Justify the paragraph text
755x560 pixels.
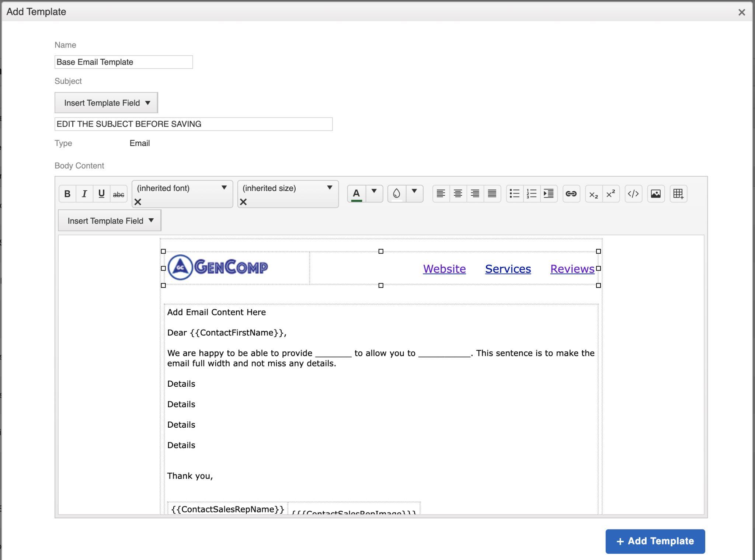point(492,194)
